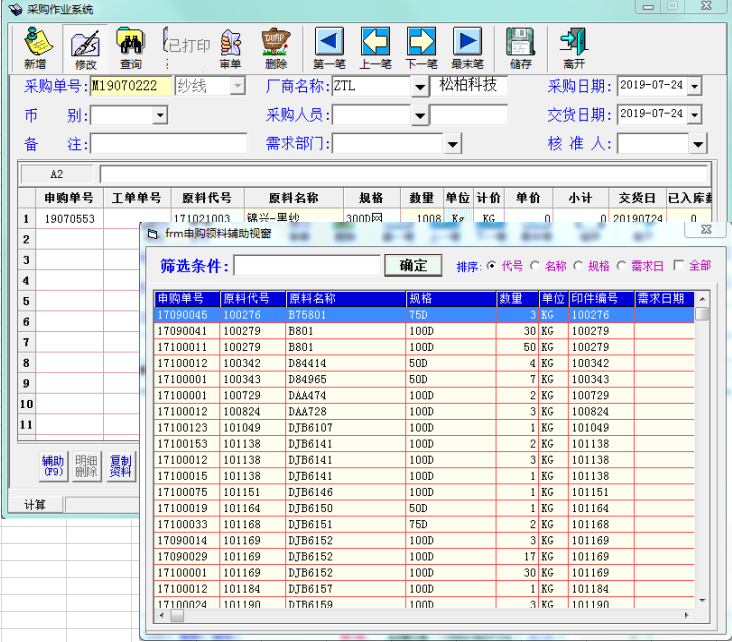
Task: Click the 审单 (audit) toolbar icon
Action: (x=231, y=48)
